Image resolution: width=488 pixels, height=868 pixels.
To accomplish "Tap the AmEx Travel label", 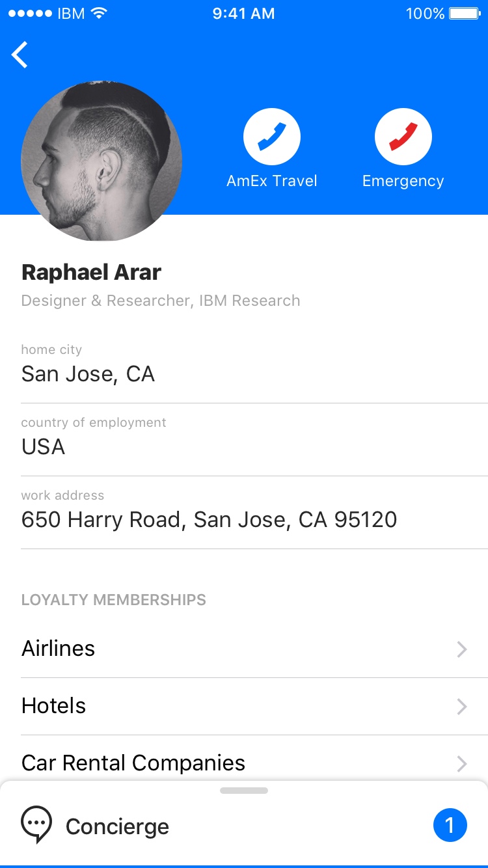I will 272,181.
